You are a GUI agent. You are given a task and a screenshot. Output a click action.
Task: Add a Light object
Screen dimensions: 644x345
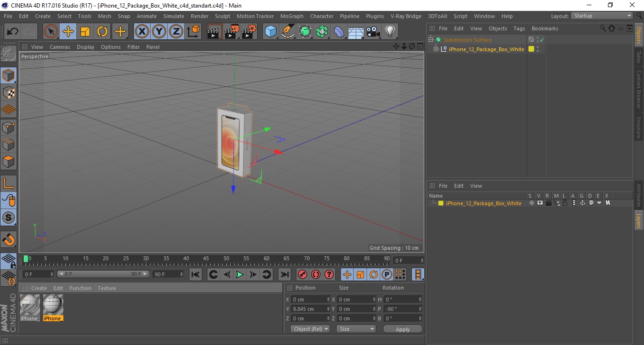(x=390, y=32)
